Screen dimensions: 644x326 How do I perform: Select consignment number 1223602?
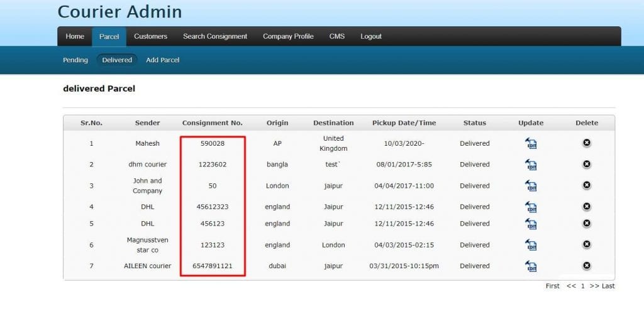pos(213,165)
